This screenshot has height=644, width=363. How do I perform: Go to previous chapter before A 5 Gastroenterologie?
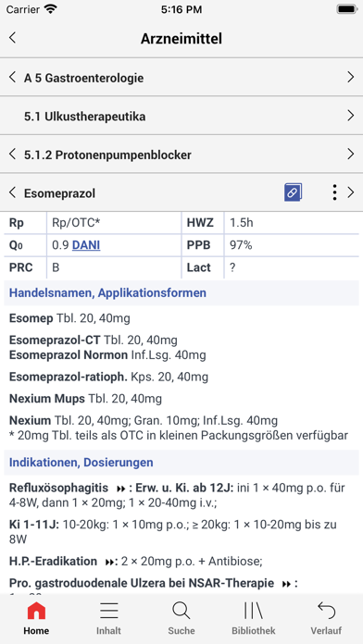(12, 77)
